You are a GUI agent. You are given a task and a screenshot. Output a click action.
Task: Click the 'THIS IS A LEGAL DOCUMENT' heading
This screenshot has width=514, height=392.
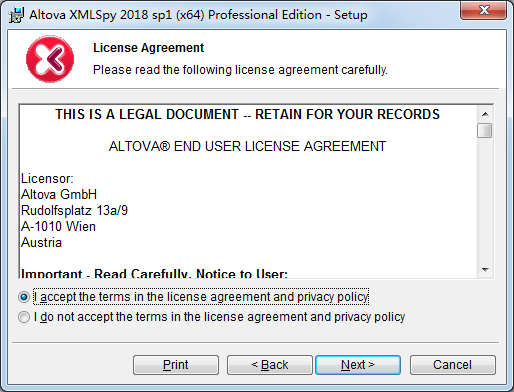click(247, 114)
